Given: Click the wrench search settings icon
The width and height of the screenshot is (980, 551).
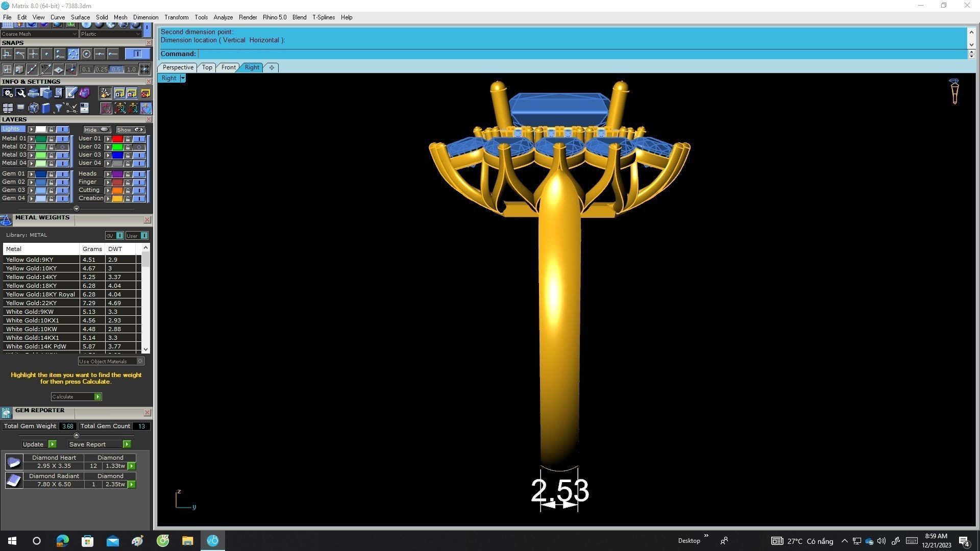Looking at the screenshot, I should click(x=20, y=93).
